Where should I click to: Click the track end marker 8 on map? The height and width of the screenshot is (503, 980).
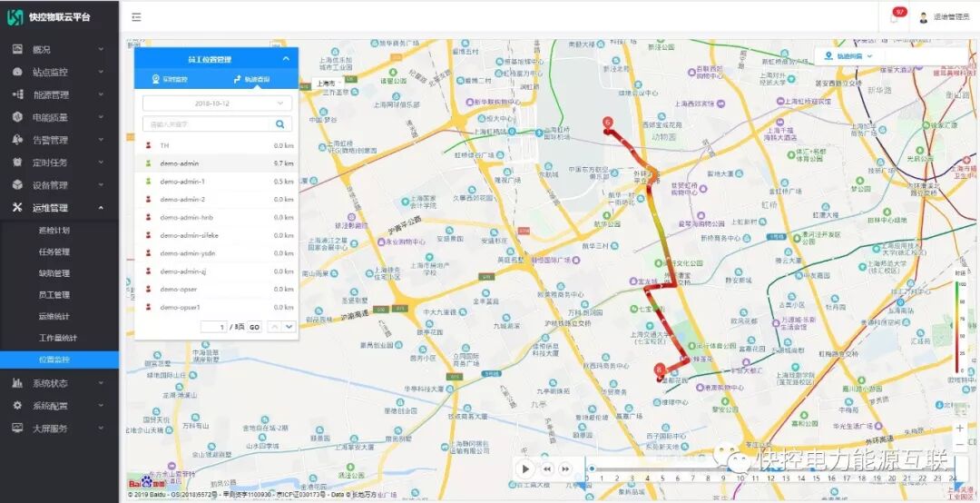pyautogui.click(x=659, y=371)
